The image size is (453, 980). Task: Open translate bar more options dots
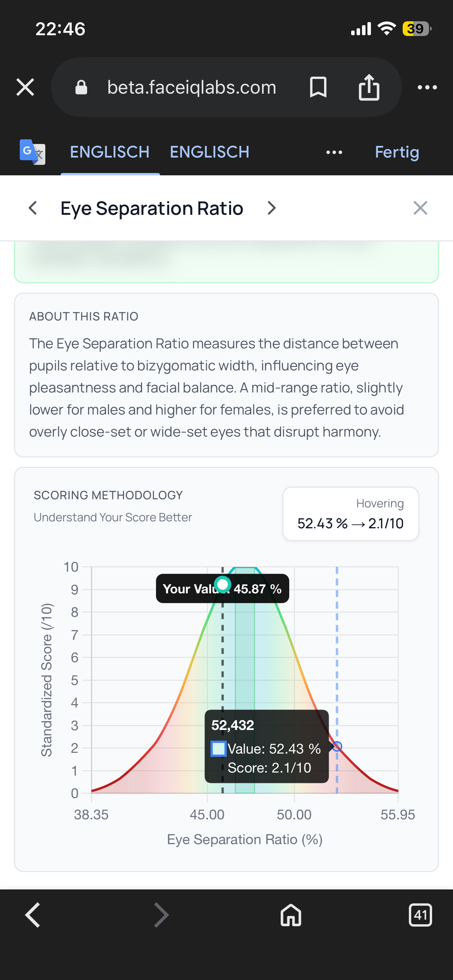coord(334,152)
